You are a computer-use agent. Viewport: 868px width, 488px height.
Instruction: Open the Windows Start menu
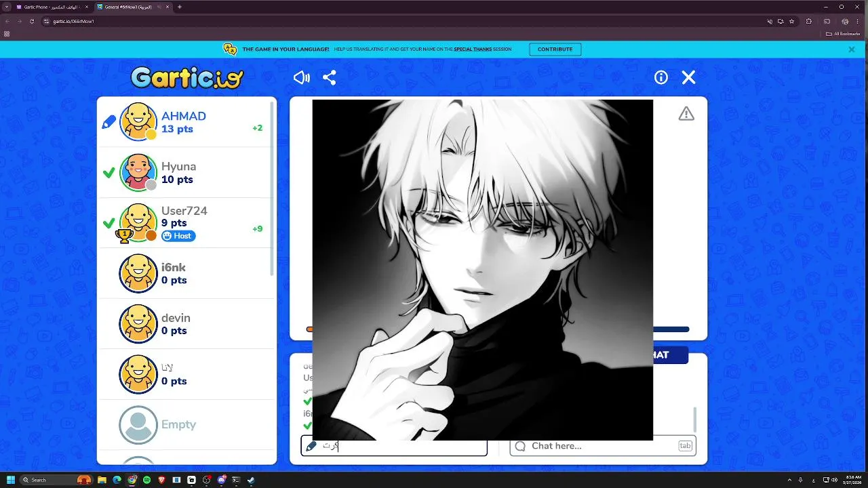pos(10,480)
